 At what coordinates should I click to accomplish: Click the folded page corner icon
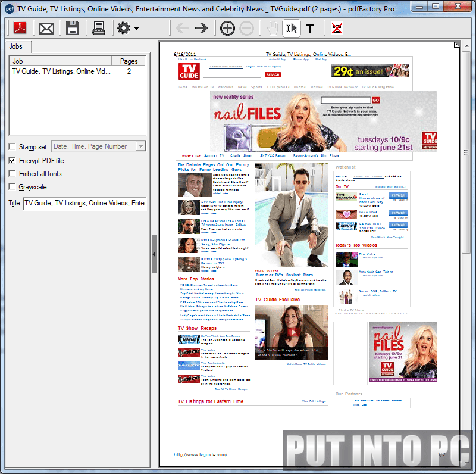pyautogui.click(x=456, y=45)
